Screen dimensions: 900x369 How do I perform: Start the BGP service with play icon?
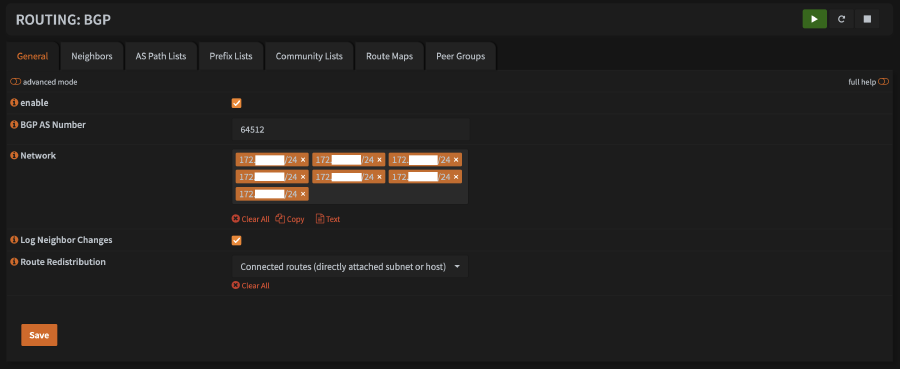(814, 19)
